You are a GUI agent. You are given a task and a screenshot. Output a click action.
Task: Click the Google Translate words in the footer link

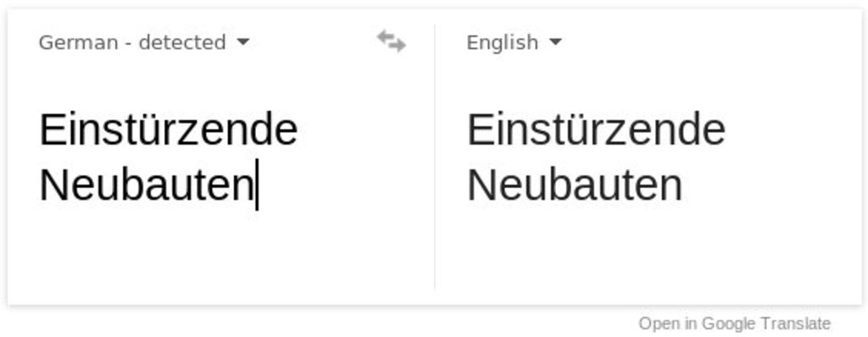click(766, 323)
